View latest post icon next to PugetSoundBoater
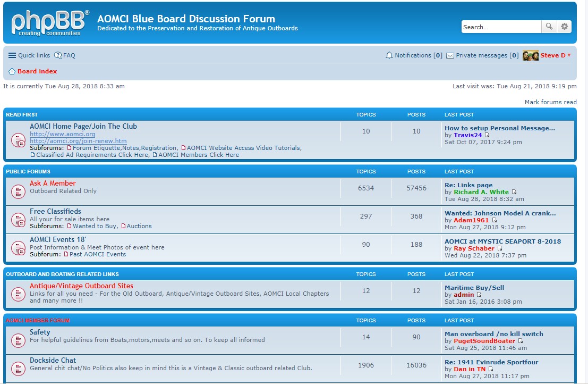Screen dimensions: 588x384 tap(520, 341)
